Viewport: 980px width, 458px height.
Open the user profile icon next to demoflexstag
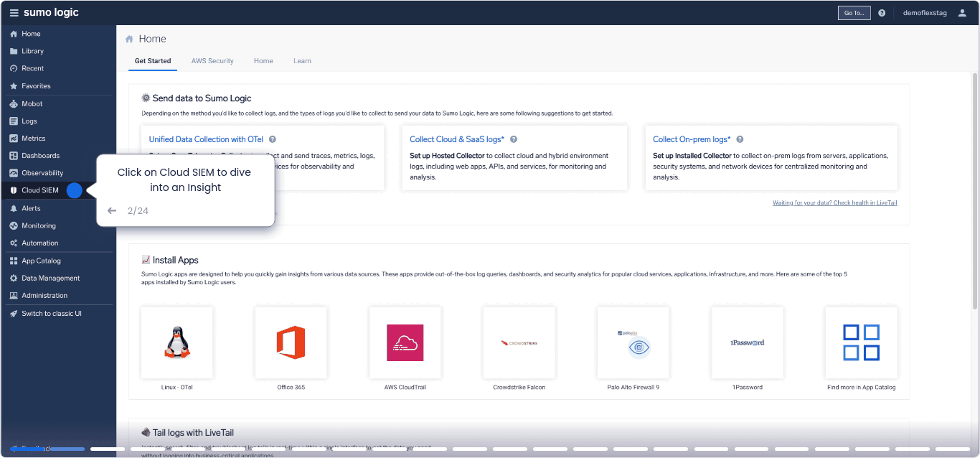963,13
